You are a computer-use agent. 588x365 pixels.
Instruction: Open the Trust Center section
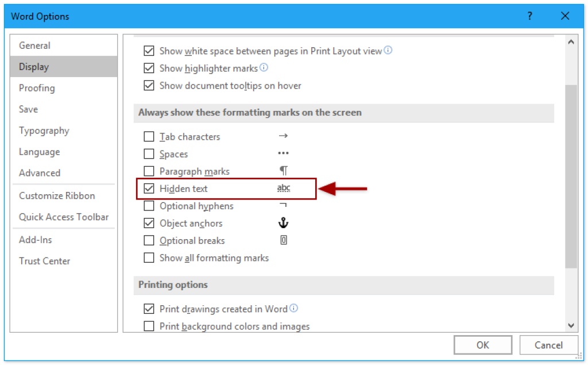[x=45, y=260]
